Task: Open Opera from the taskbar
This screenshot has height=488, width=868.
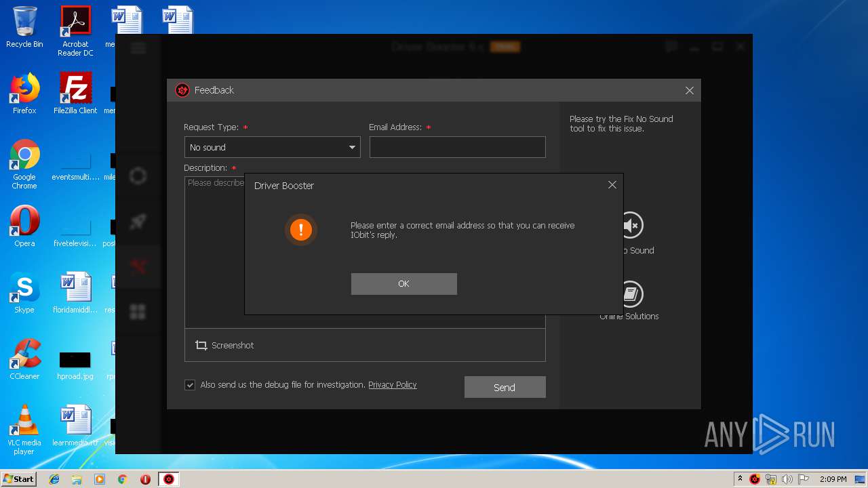Action: (x=145, y=479)
